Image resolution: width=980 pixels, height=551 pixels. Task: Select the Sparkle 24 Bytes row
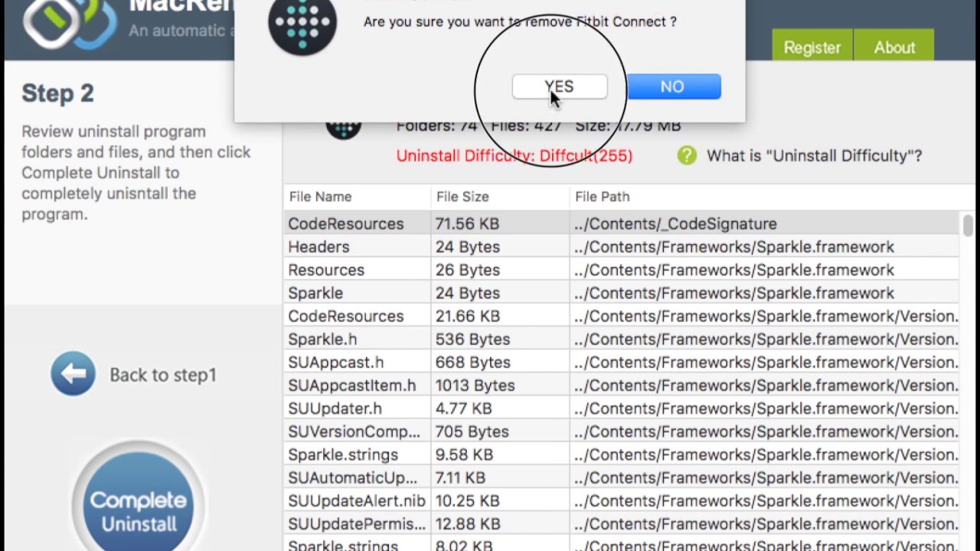click(x=622, y=292)
